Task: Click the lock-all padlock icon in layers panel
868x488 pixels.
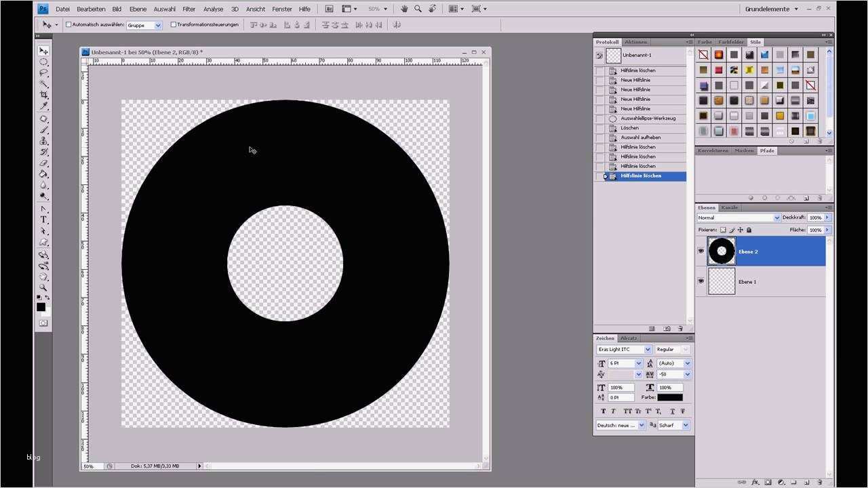Action: click(749, 230)
